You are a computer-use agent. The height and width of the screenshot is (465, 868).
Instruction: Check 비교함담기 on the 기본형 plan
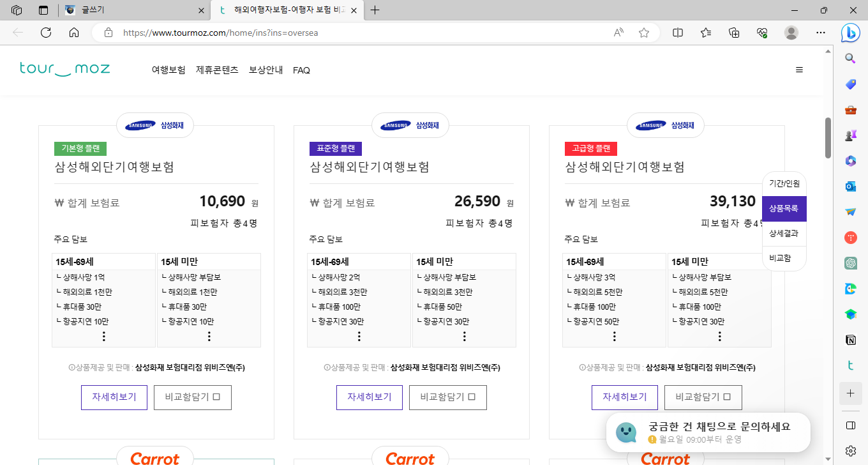[x=193, y=397]
